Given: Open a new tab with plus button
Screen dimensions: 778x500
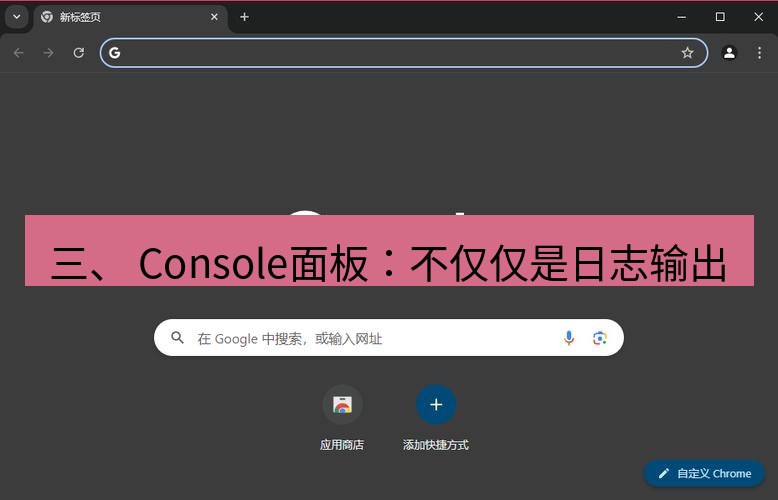Looking at the screenshot, I should coord(244,17).
